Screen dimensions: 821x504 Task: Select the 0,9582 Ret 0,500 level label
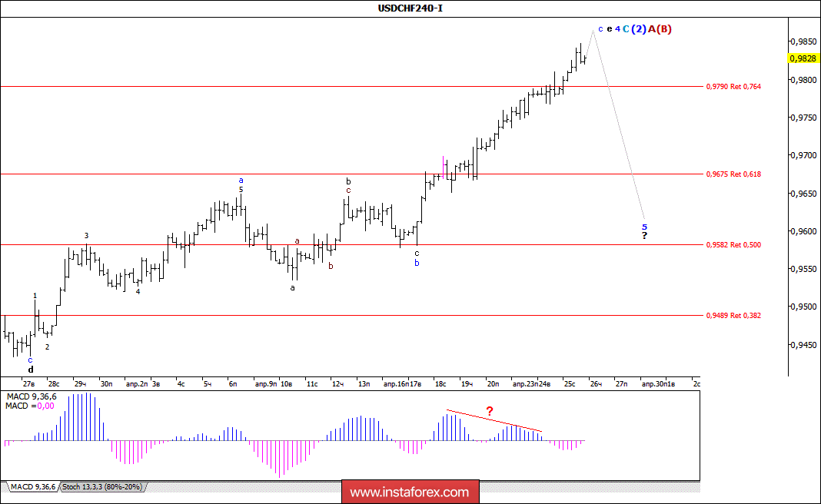(x=733, y=245)
